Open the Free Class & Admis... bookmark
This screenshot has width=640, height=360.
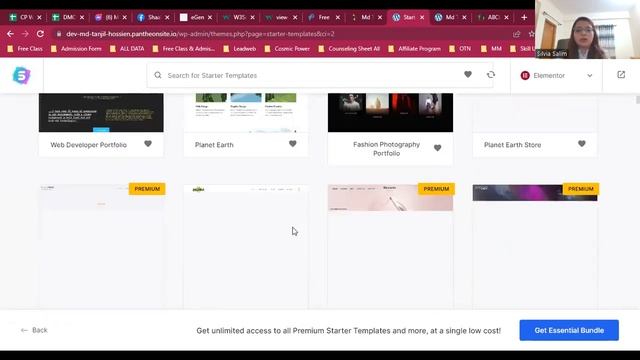click(x=184, y=49)
